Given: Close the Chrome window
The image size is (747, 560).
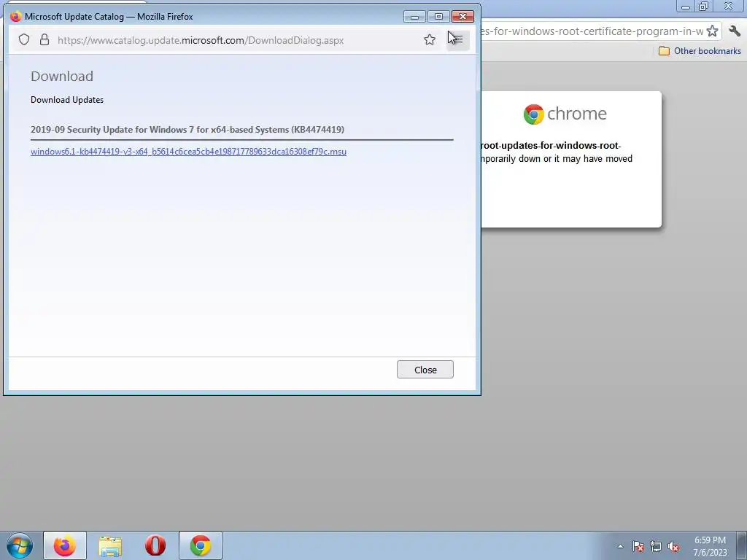Looking at the screenshot, I should (728, 6).
